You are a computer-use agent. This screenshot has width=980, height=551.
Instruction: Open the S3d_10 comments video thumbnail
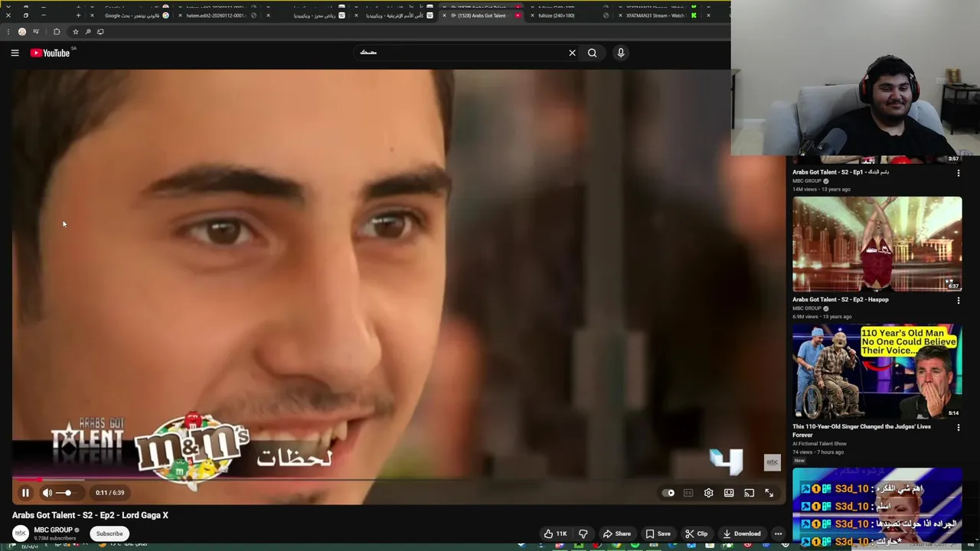point(877,507)
